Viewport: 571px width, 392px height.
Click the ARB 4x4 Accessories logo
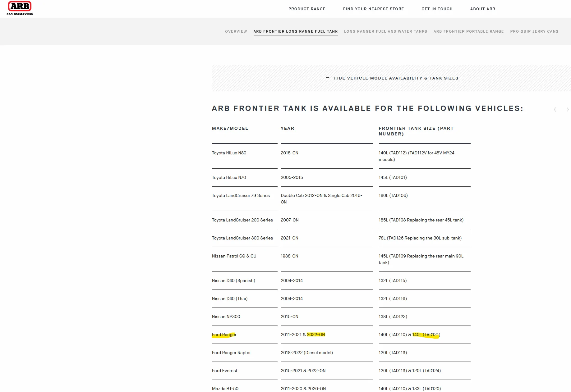pos(20,8)
